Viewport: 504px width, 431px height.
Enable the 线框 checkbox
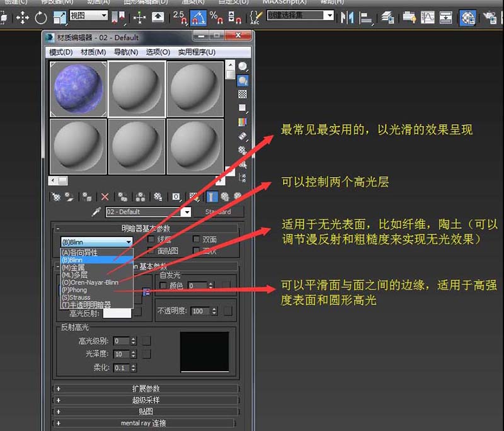(x=149, y=239)
